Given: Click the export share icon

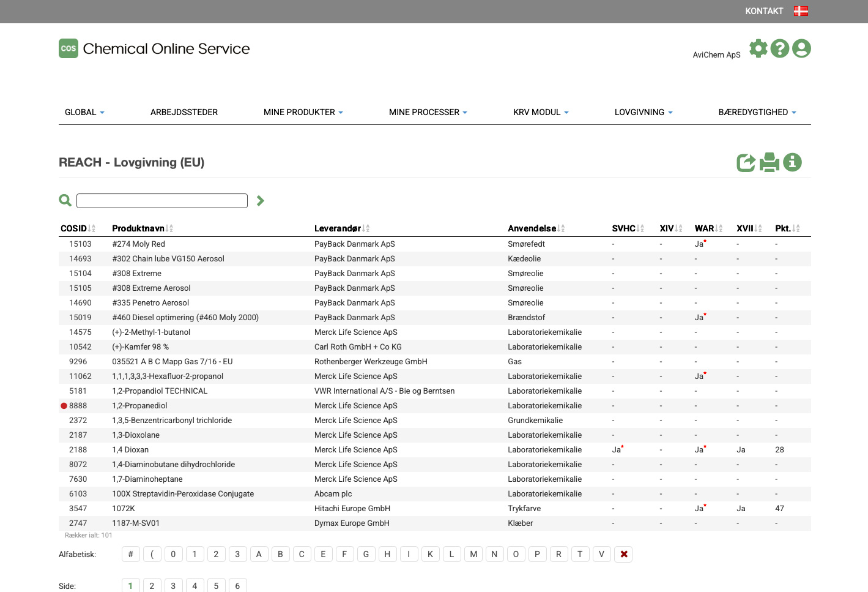Looking at the screenshot, I should (x=746, y=162).
